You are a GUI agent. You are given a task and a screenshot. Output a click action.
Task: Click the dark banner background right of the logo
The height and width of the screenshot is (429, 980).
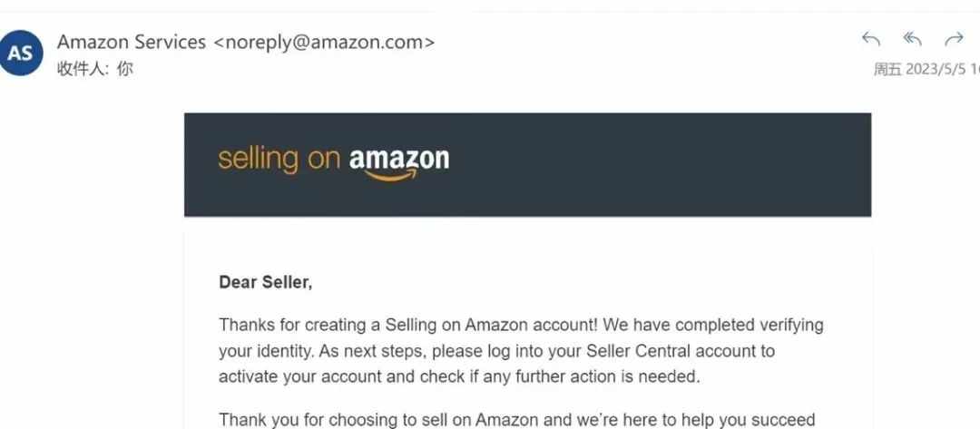pos(660,165)
